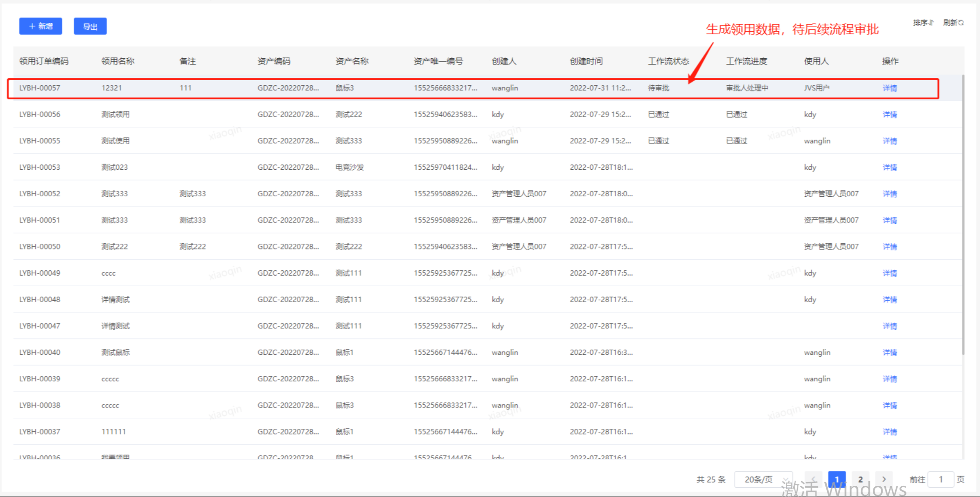
Task: Select page 1 in pagination
Action: pos(837,479)
